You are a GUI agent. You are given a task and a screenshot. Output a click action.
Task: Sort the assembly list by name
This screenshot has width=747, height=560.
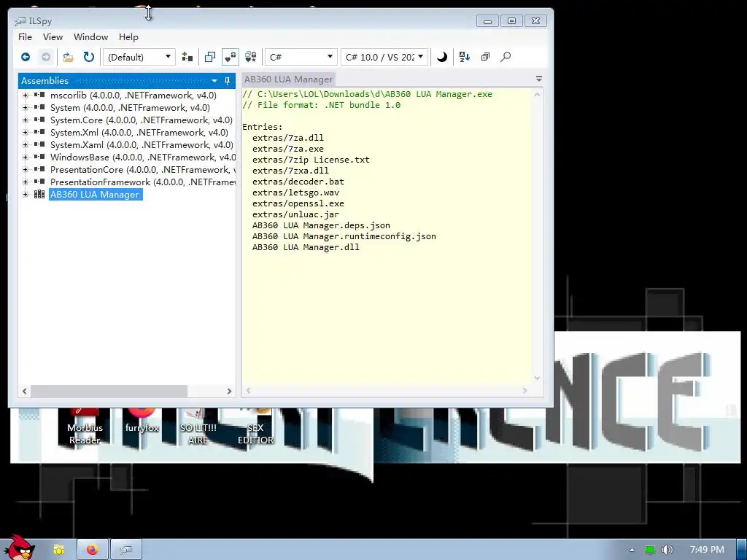tap(465, 57)
